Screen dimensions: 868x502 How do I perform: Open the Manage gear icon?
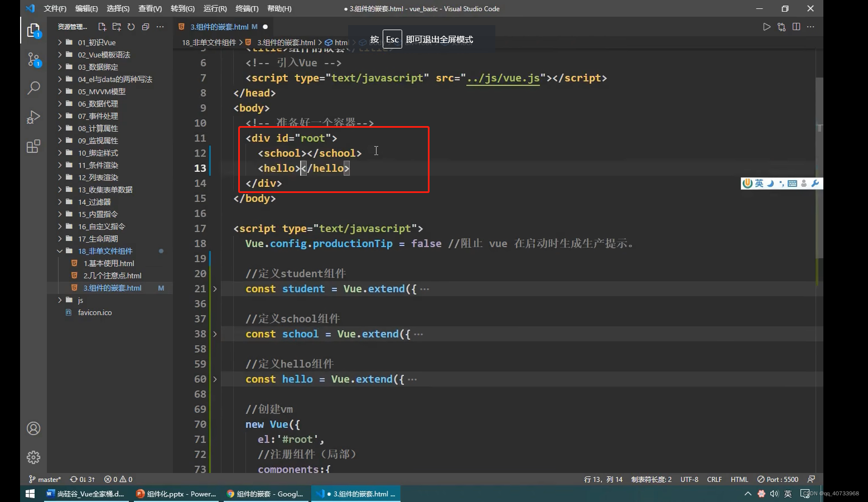coord(33,457)
